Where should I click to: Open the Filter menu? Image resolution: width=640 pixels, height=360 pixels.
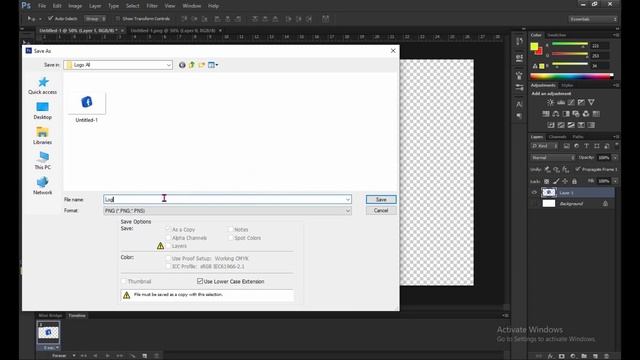pos(152,6)
